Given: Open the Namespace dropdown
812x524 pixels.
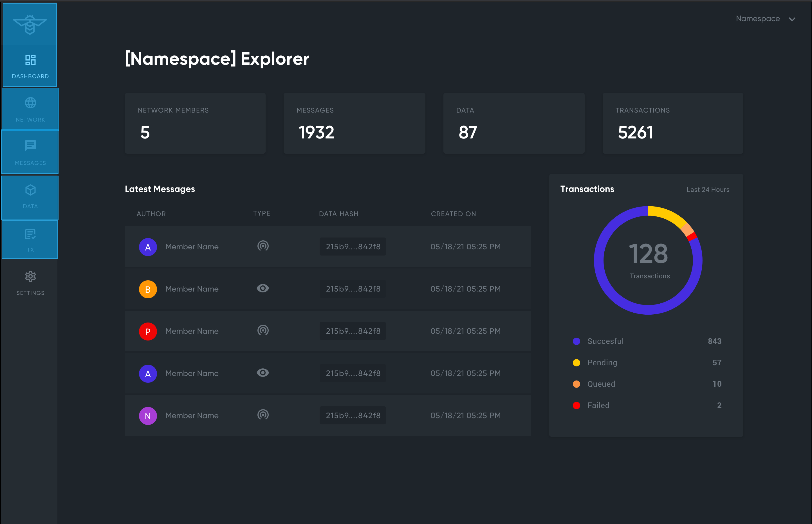Looking at the screenshot, I should click(758, 19).
